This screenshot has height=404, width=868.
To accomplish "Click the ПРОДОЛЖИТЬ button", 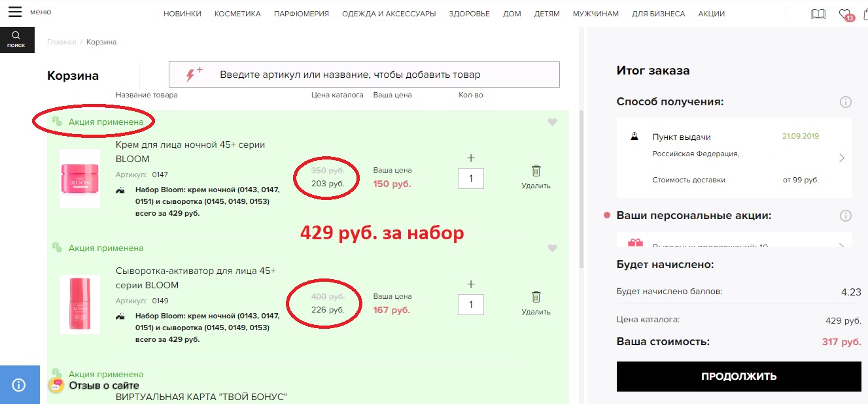I will point(739,377).
